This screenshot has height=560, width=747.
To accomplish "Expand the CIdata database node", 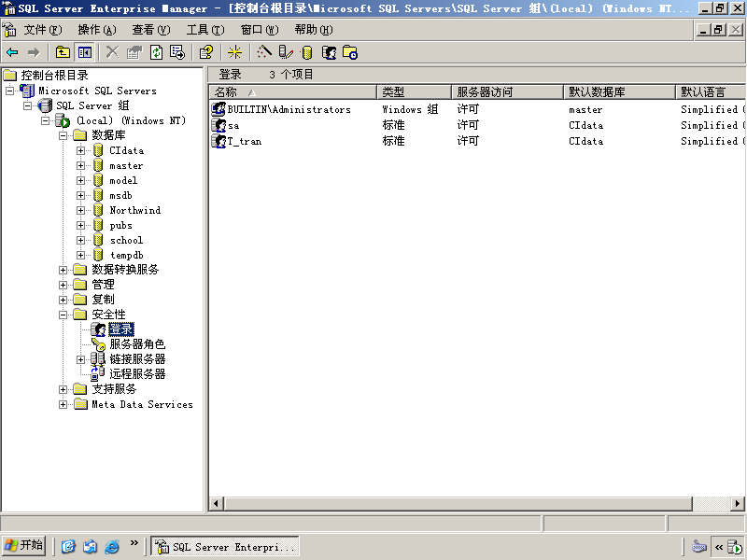I will pyautogui.click(x=80, y=150).
